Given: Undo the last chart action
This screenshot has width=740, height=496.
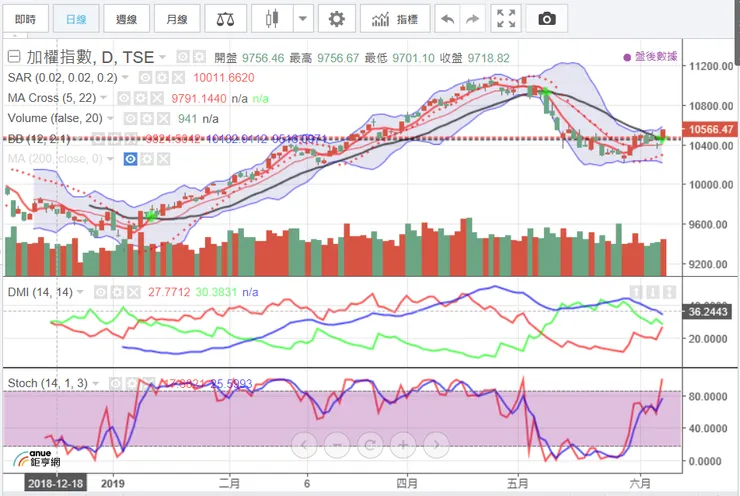Looking at the screenshot, I should pyautogui.click(x=447, y=19).
